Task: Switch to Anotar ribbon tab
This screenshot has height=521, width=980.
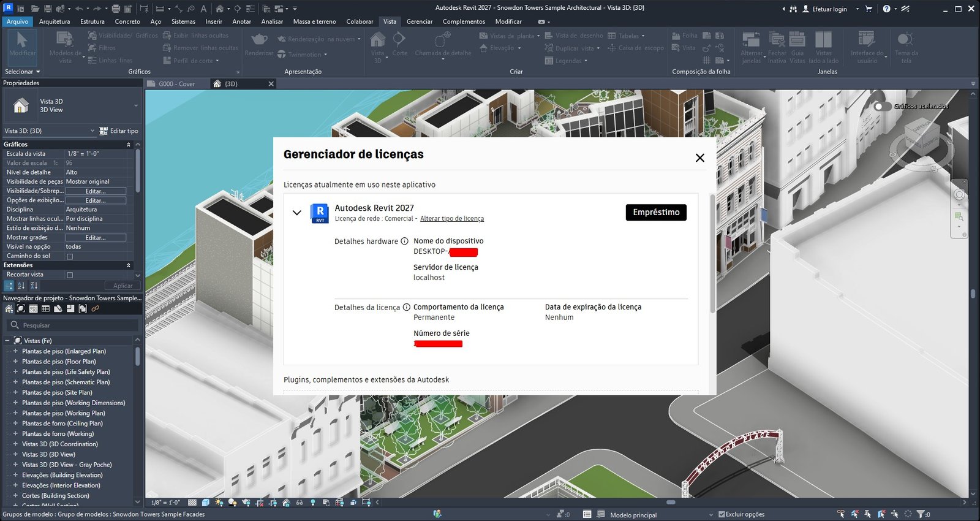Action: click(x=242, y=21)
